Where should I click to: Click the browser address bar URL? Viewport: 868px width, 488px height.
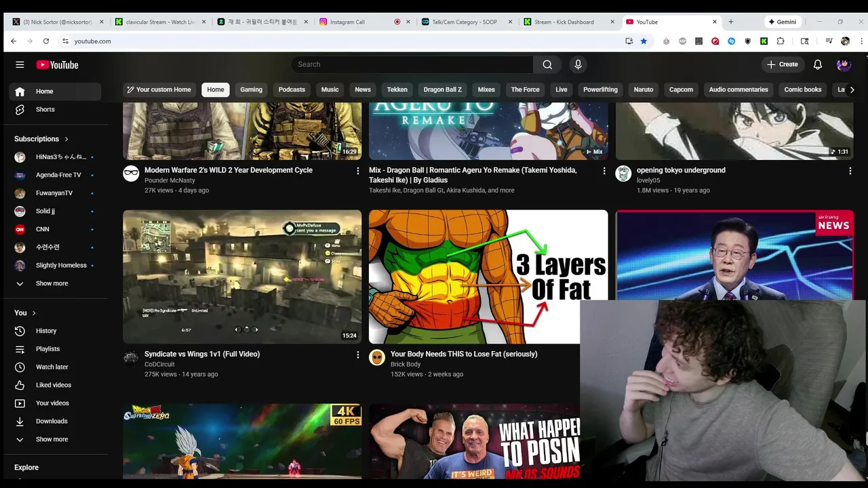point(93,41)
